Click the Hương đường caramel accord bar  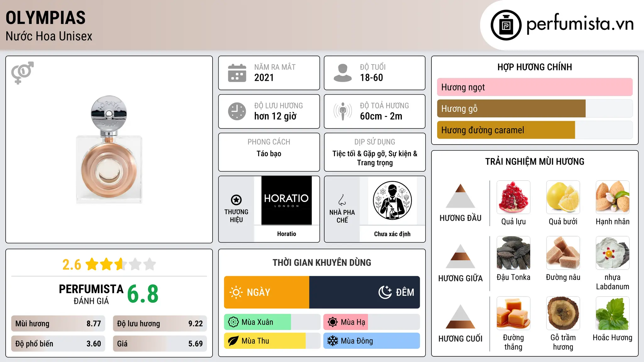pyautogui.click(x=506, y=130)
